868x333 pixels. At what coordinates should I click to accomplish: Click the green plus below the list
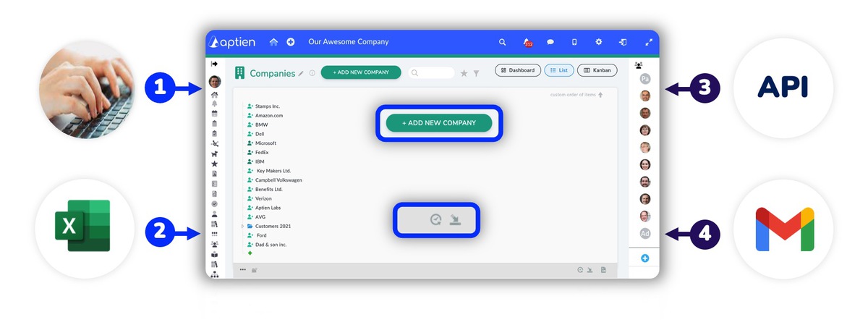coord(250,253)
